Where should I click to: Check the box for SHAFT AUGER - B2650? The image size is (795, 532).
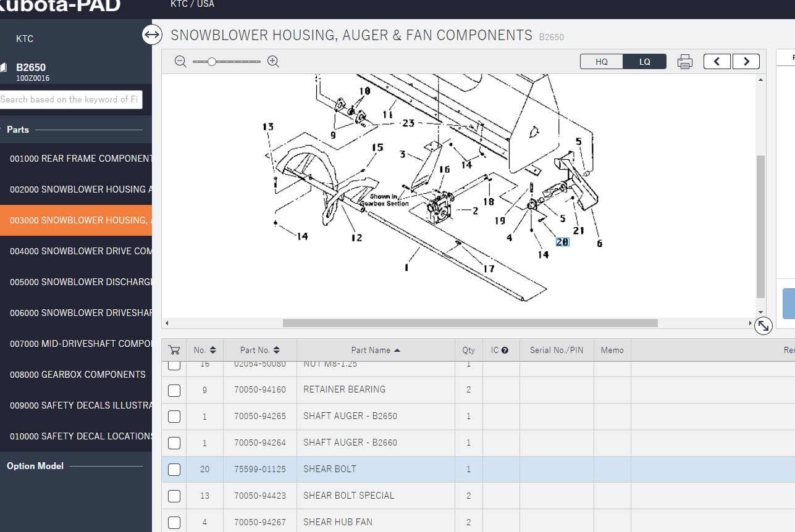click(x=174, y=417)
